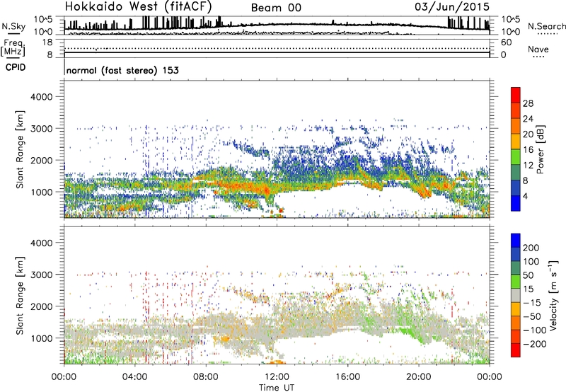Click the '04:00' time axis tick label
The width and height of the screenshot is (566, 392).
pyautogui.click(x=135, y=377)
